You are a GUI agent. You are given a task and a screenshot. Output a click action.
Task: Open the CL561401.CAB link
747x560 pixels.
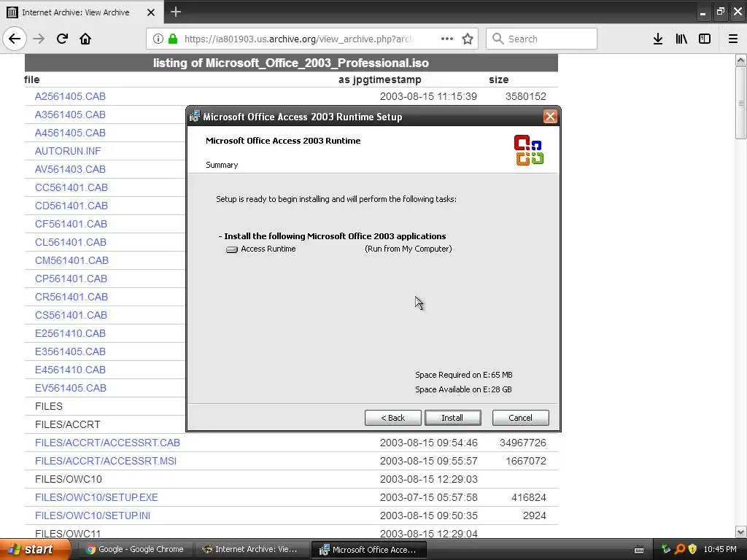coord(71,242)
